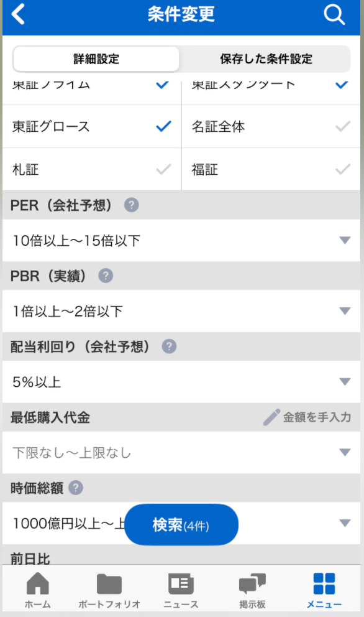Check the 札証 market option
The height and width of the screenshot is (617, 364).
(x=91, y=170)
